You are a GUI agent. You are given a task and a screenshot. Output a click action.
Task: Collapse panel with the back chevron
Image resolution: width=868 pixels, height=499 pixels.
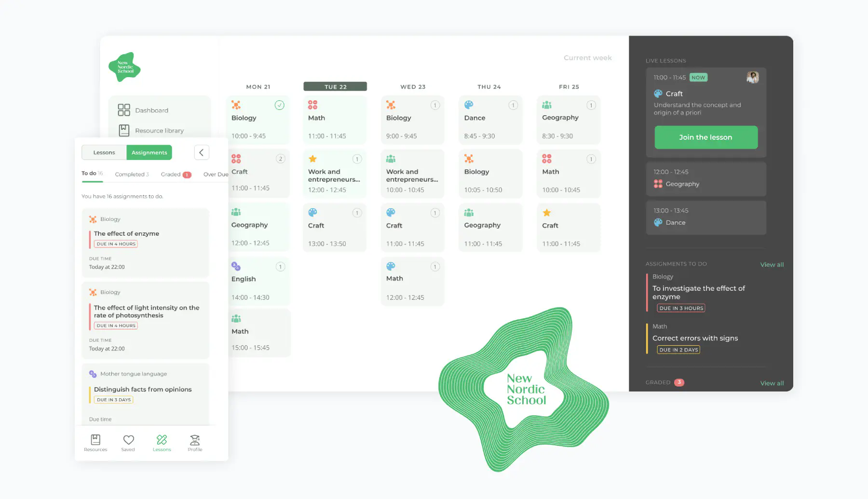202,152
